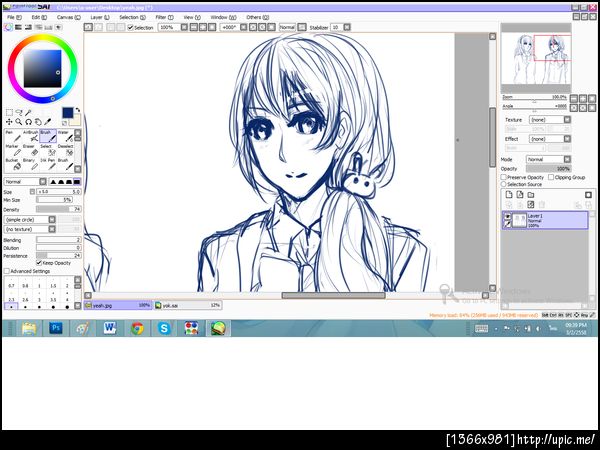Activate the hand pan tool
The height and width of the screenshot is (450, 600).
point(38,122)
